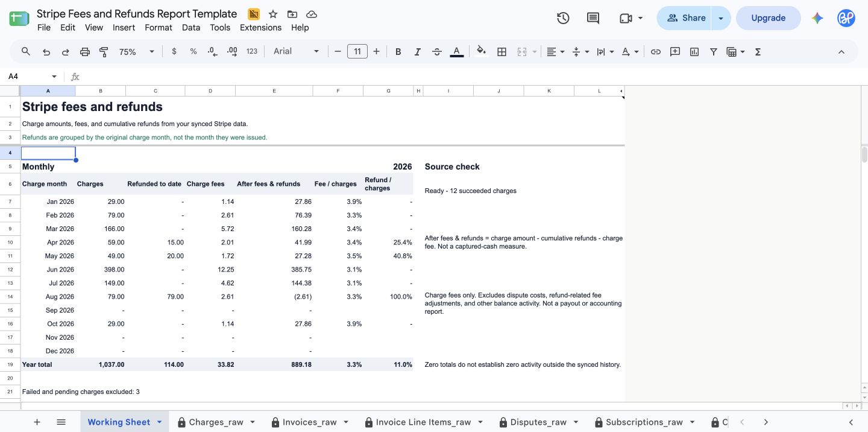
Task: Open number format 123 menu
Action: (252, 52)
